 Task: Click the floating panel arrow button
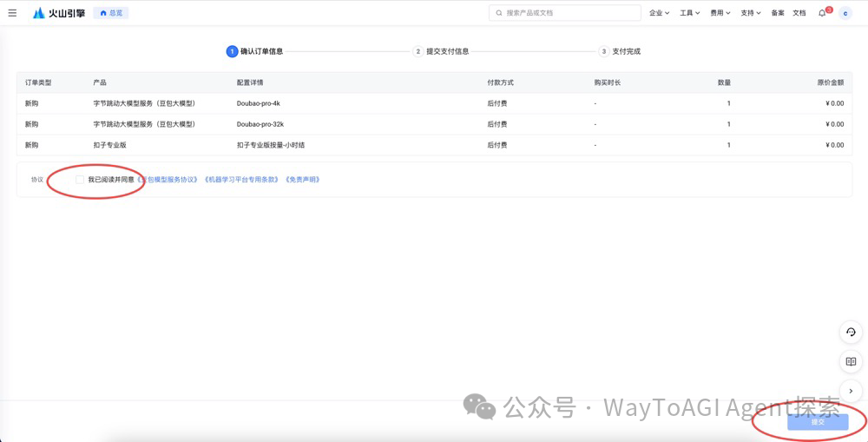click(851, 391)
